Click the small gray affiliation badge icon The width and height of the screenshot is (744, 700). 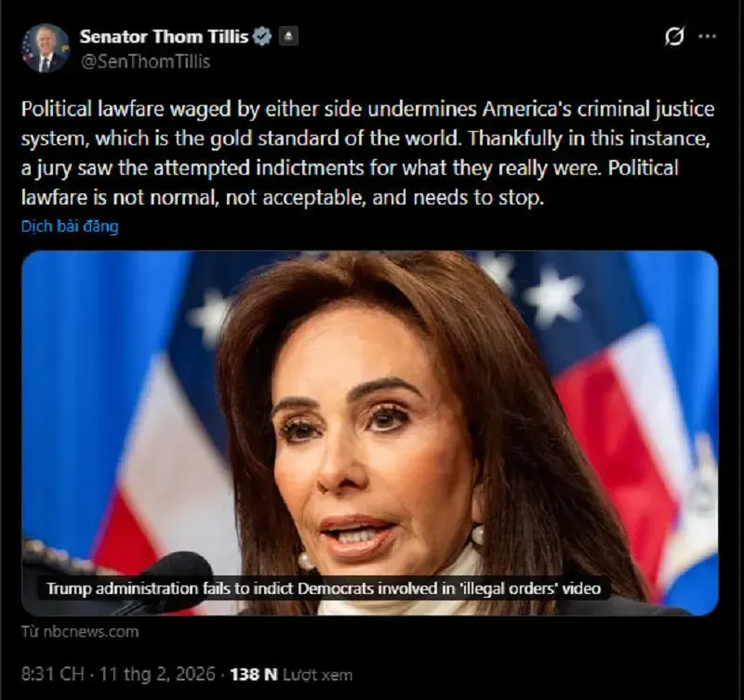pos(288,36)
